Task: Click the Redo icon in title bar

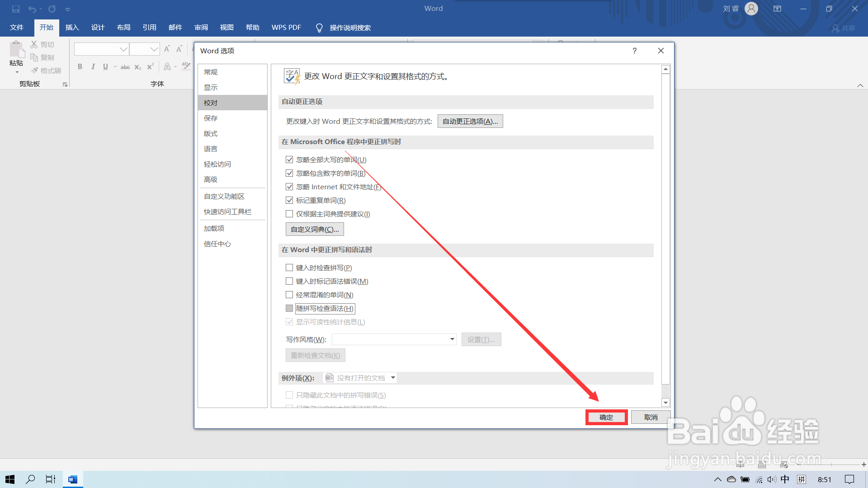Action: (52, 9)
